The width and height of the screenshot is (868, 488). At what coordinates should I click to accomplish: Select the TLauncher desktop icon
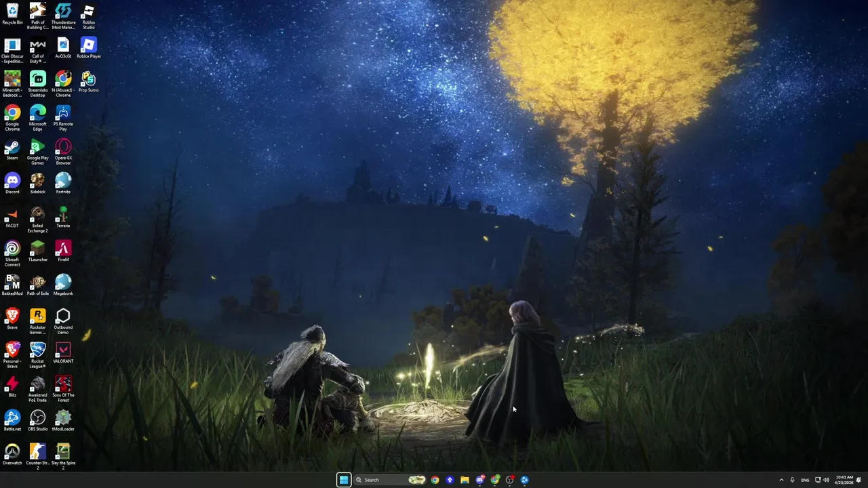click(x=37, y=252)
